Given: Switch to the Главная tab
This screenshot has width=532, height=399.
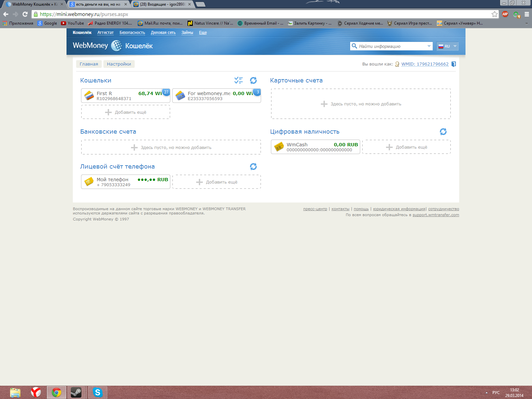Looking at the screenshot, I should click(89, 64).
